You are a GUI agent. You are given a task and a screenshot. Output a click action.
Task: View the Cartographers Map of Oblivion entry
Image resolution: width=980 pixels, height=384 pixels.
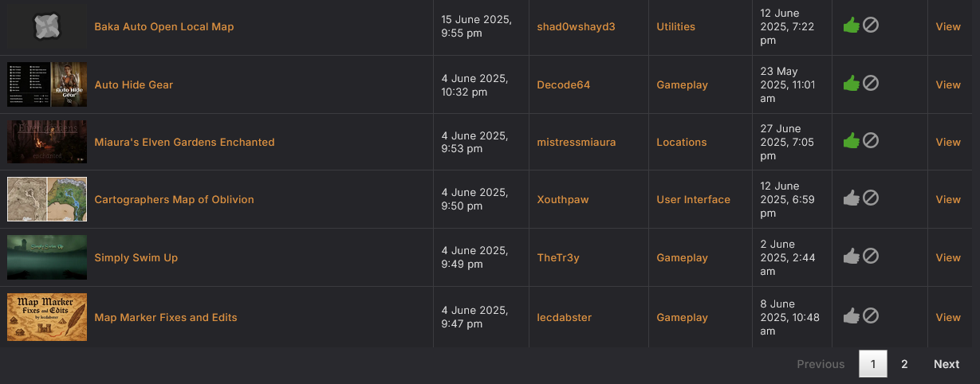(948, 199)
